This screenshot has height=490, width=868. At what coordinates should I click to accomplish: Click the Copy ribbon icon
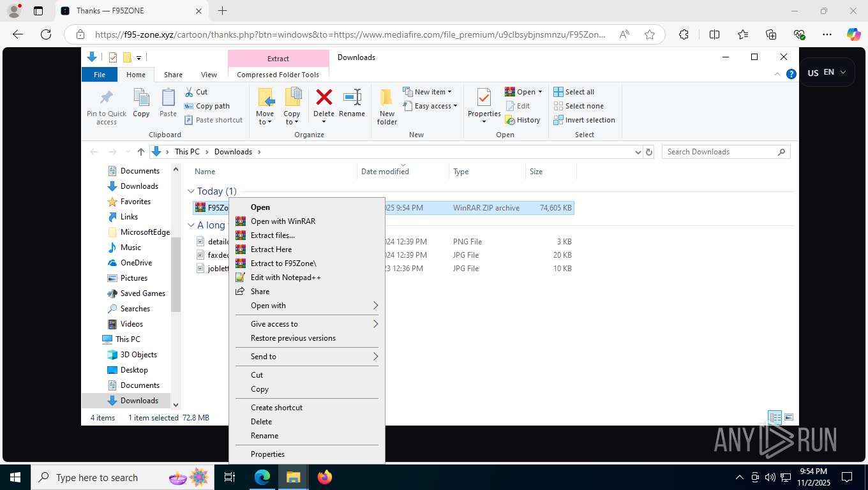[x=141, y=98]
